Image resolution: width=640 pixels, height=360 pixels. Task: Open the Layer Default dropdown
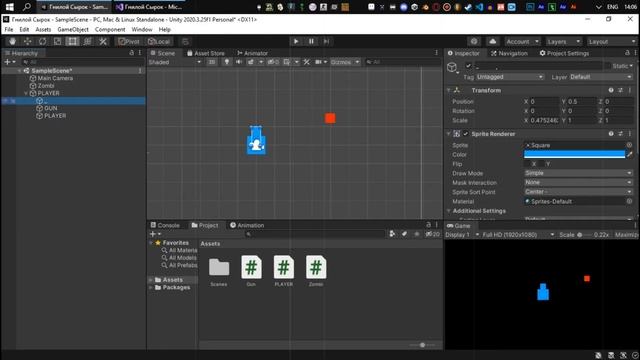pos(600,77)
